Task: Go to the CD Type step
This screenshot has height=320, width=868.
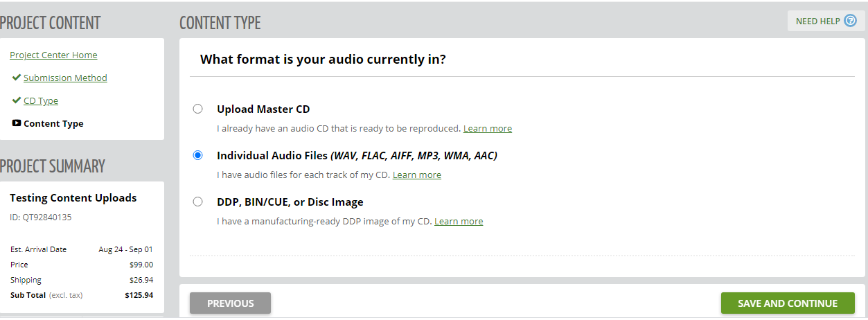Action: point(41,101)
